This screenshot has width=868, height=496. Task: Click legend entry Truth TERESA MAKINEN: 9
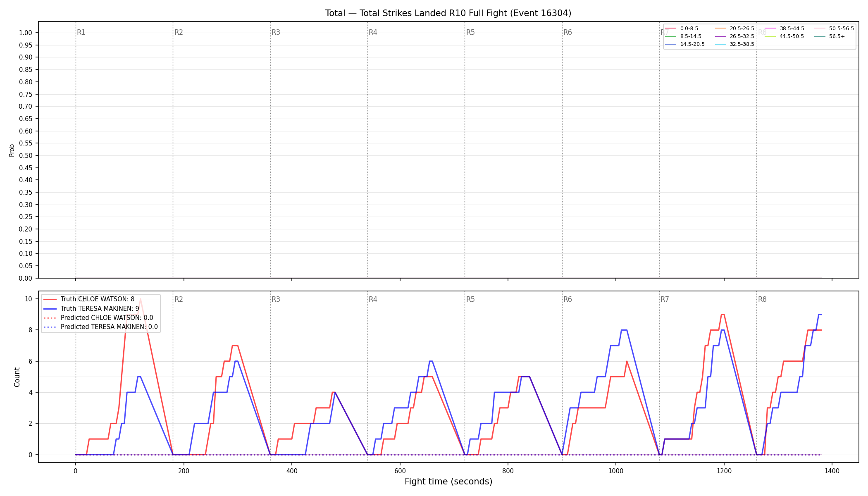coord(100,308)
